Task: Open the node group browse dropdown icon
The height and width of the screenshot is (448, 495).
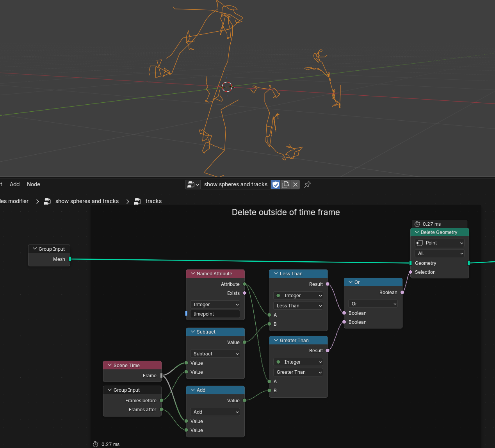Action: point(193,185)
